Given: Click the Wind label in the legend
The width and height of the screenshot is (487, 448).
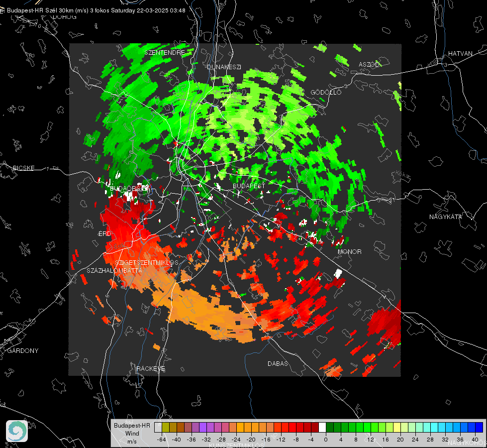Looking at the screenshot, I should (132, 433).
